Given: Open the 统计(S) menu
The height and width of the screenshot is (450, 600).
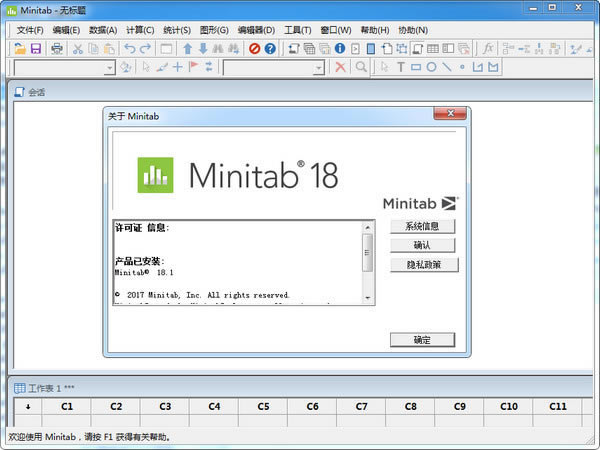Looking at the screenshot, I should pos(177,30).
